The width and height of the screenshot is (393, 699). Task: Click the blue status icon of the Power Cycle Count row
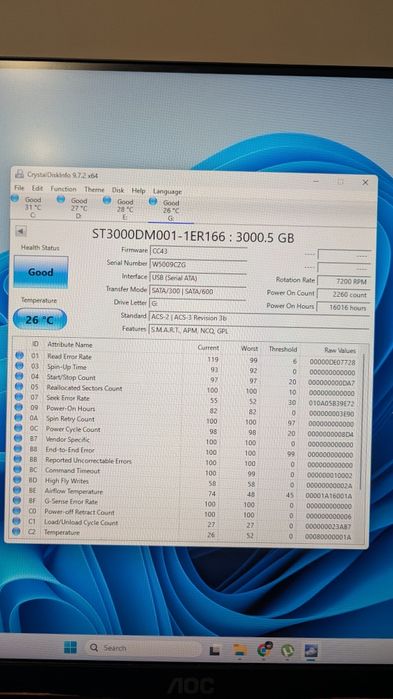point(18,428)
